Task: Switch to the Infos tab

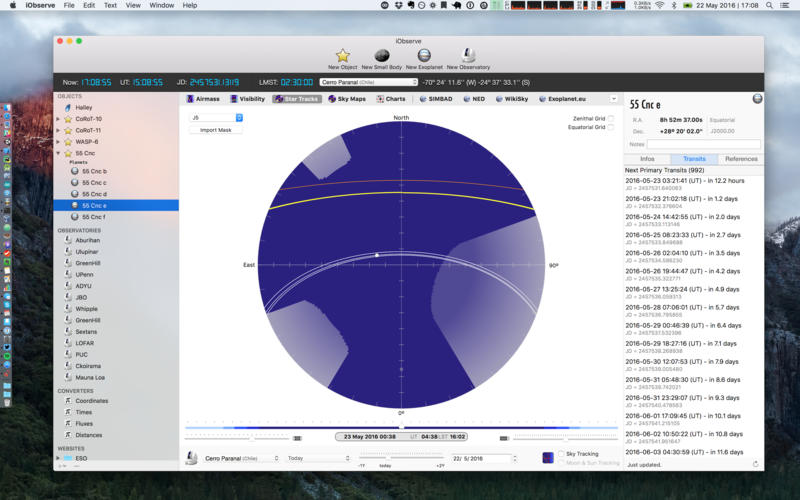Action: pos(647,159)
